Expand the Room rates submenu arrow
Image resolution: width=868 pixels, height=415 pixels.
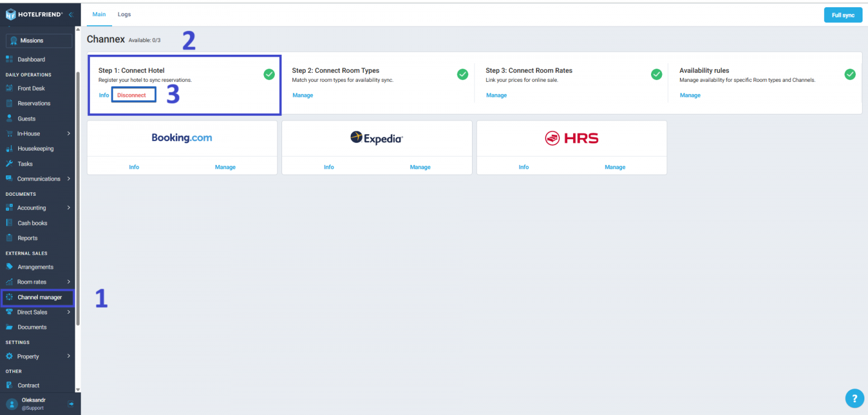click(68, 281)
